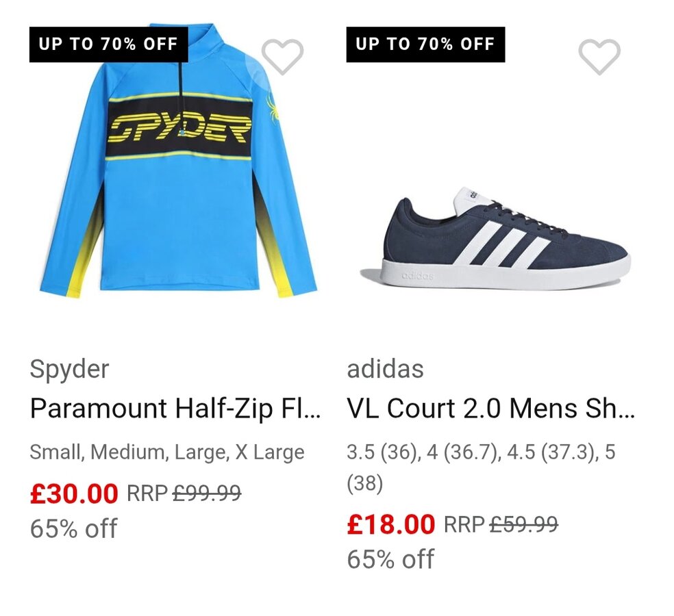Viewport: 674px width, 616px height.
Task: Click the RRP £99.99 crossed-out price
Action: (x=184, y=493)
